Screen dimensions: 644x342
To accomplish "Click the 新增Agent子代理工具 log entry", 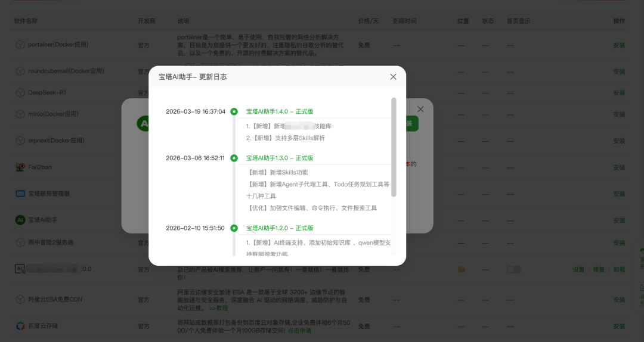I will 318,191.
